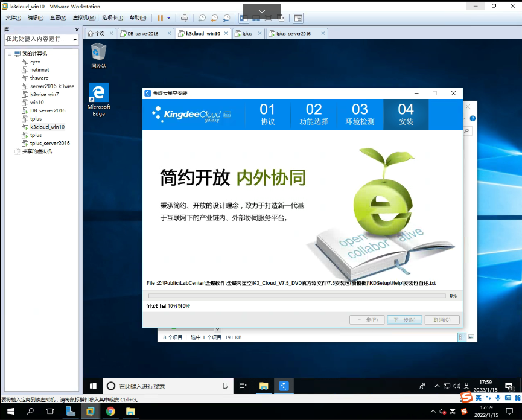Click the 上一步(P) button
Screen dimensions: 522x420
coord(367,320)
